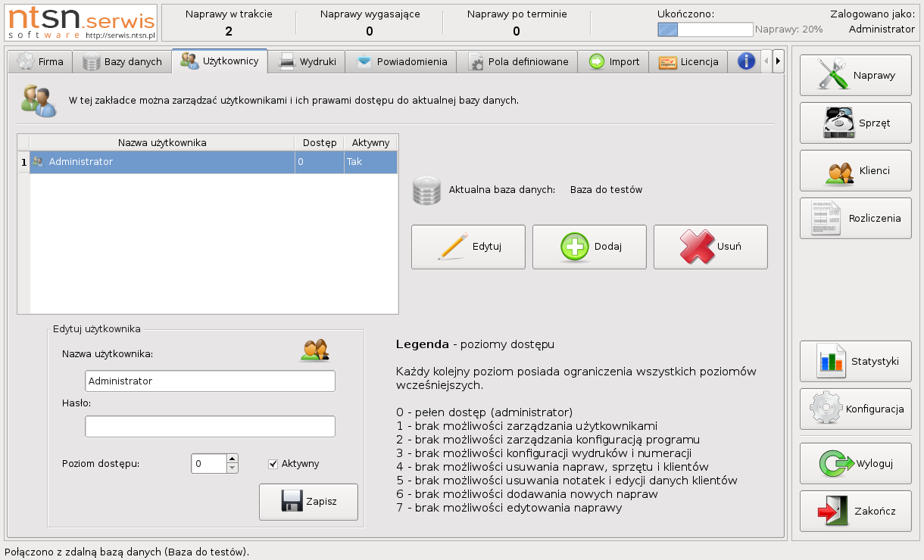Open the Naprawy (repairs) module

click(855, 76)
